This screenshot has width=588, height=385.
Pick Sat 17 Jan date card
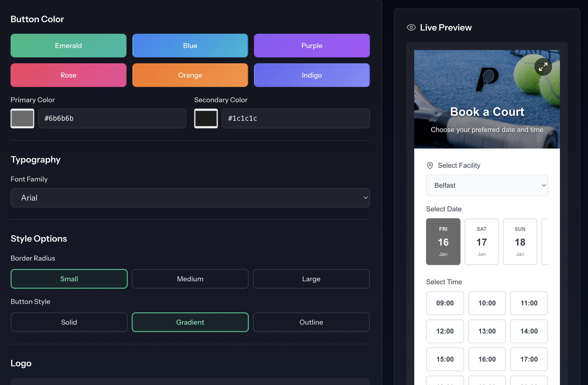click(x=481, y=242)
